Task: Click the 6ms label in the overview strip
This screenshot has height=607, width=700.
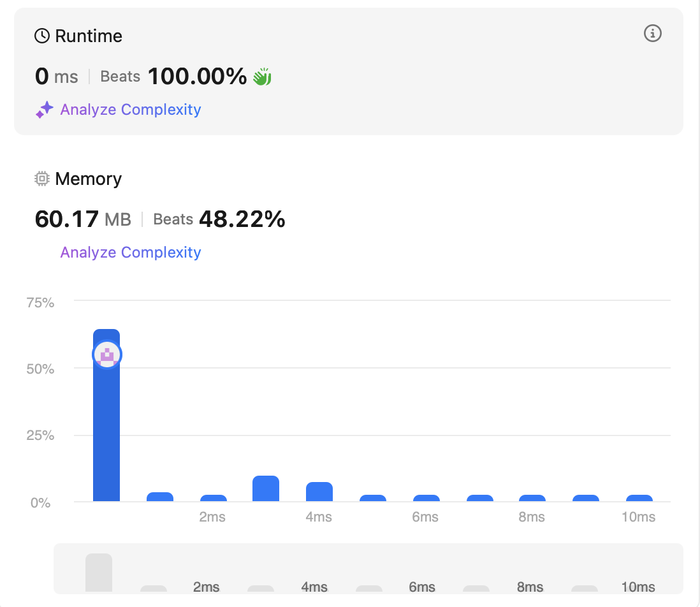Action: (422, 587)
